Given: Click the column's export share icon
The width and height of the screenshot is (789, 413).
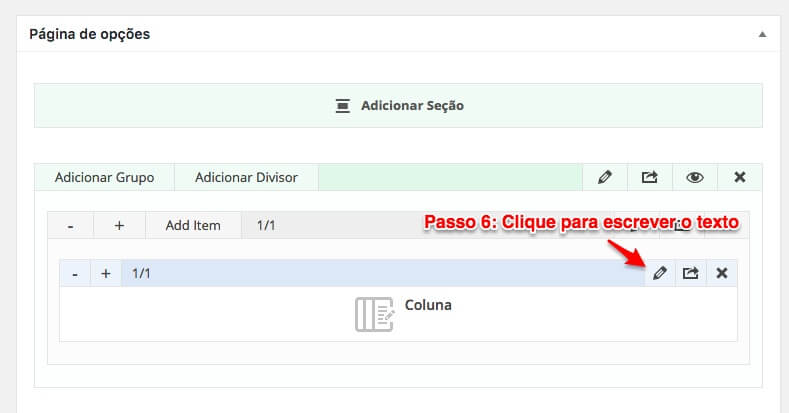Looking at the screenshot, I should click(691, 273).
